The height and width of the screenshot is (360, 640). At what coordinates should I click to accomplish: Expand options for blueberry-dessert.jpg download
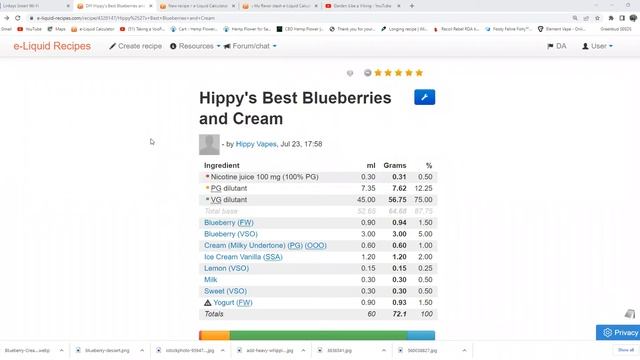point(142,350)
